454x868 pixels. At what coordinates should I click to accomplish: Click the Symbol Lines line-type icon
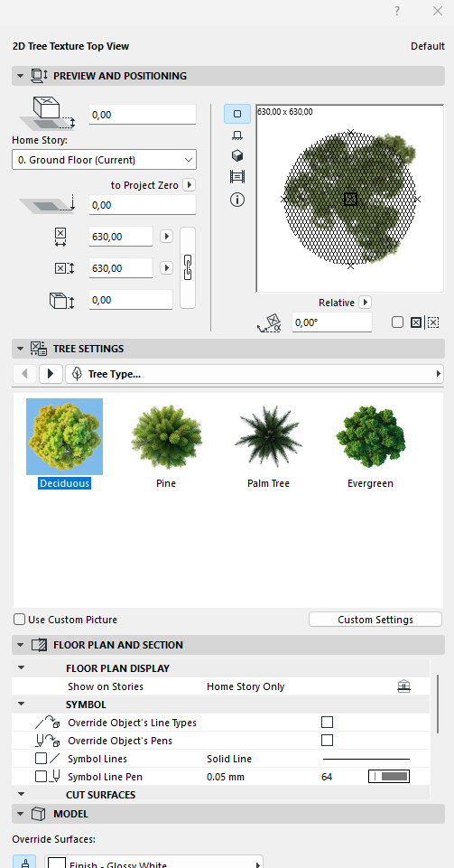click(55, 759)
